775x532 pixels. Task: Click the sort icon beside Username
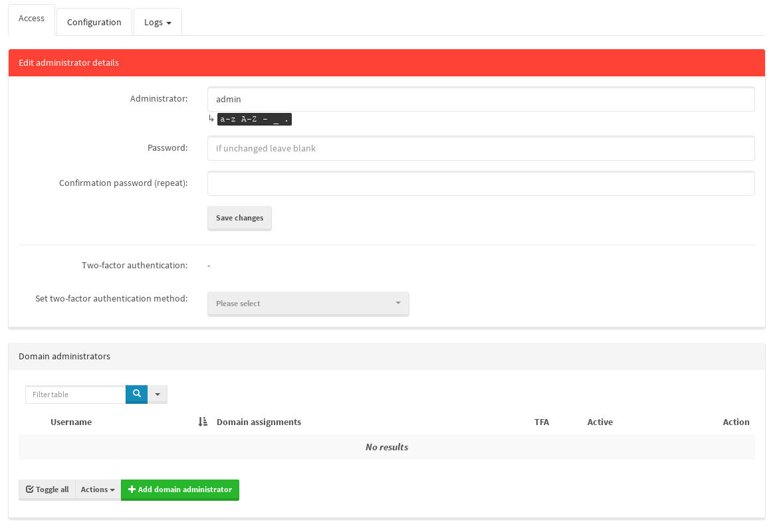click(203, 422)
